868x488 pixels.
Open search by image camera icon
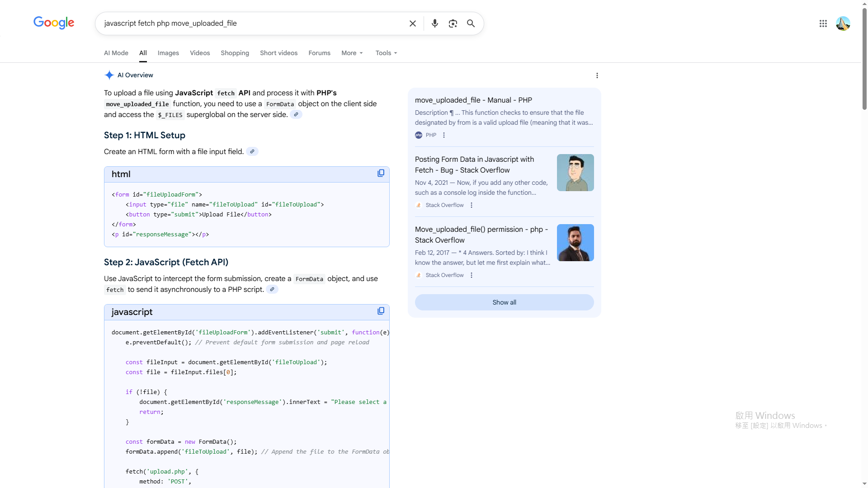coord(453,23)
